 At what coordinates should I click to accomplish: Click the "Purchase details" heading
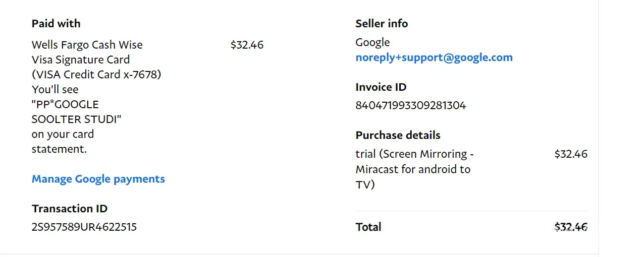click(x=398, y=135)
